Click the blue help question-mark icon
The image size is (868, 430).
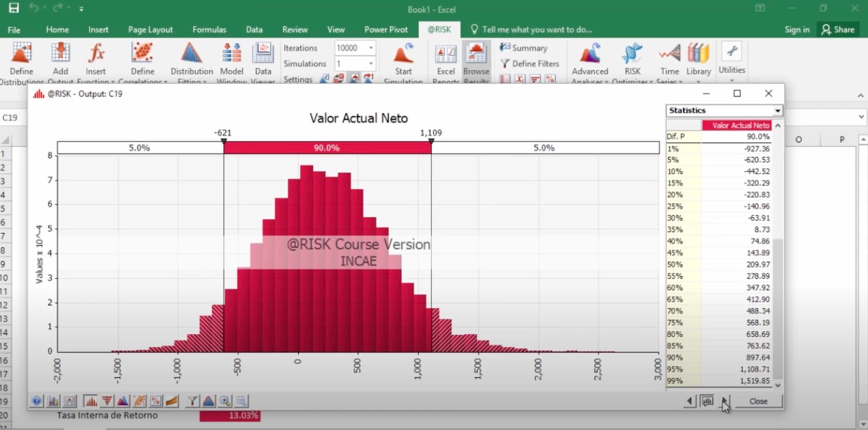tap(37, 401)
